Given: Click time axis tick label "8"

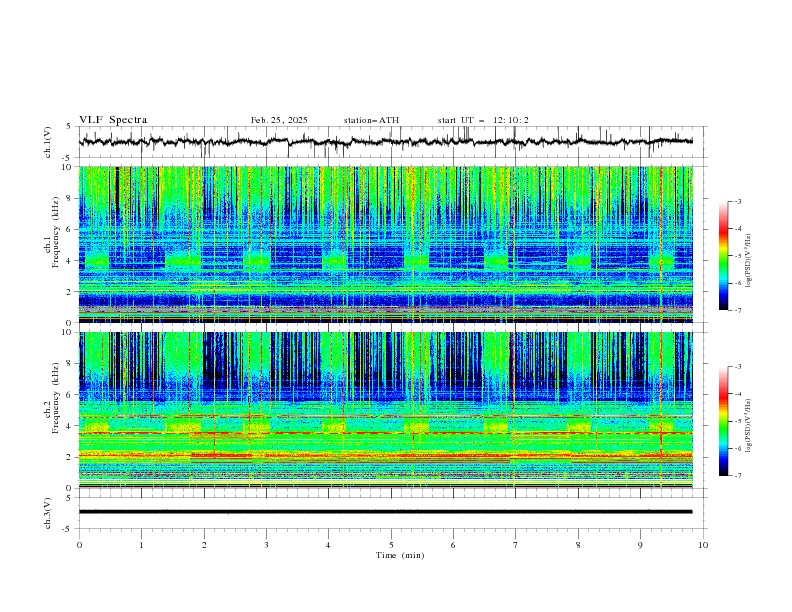Looking at the screenshot, I should click(578, 545).
